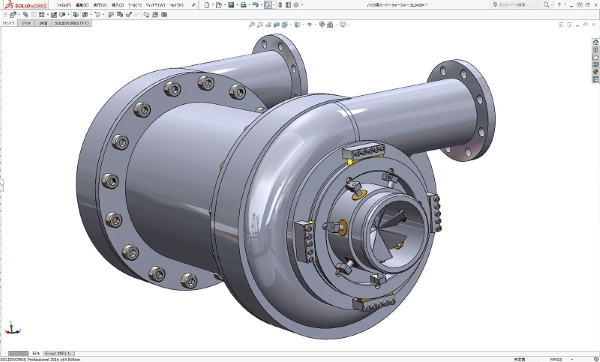Open SOLIDWORKS Resources home icon in the task pane

[x=596, y=42]
